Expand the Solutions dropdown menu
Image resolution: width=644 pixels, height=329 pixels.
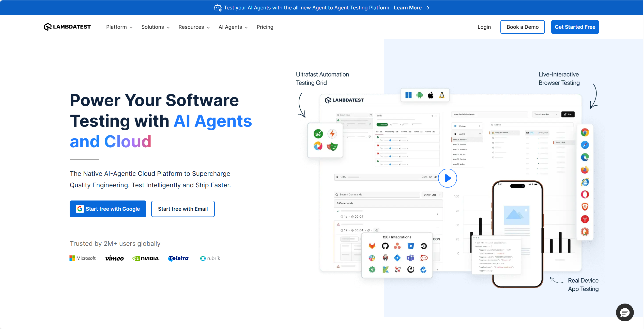tap(155, 27)
